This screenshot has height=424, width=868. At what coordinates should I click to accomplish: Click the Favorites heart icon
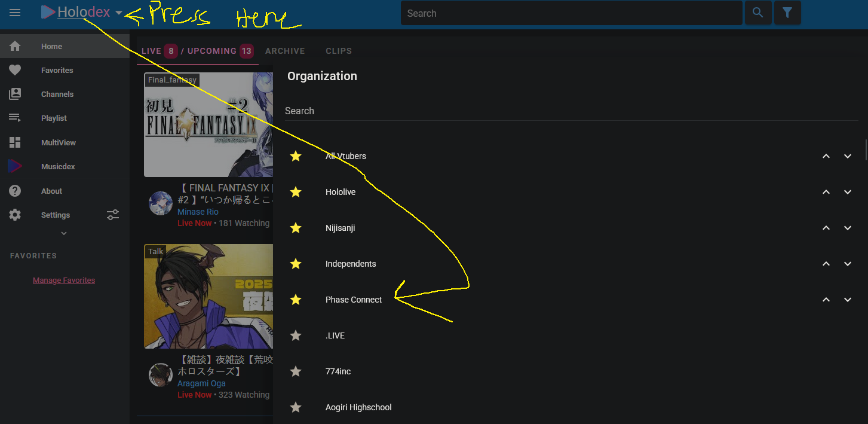pos(15,71)
